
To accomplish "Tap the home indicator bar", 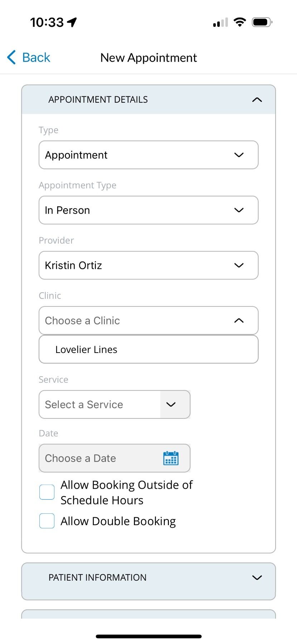I will point(148,636).
